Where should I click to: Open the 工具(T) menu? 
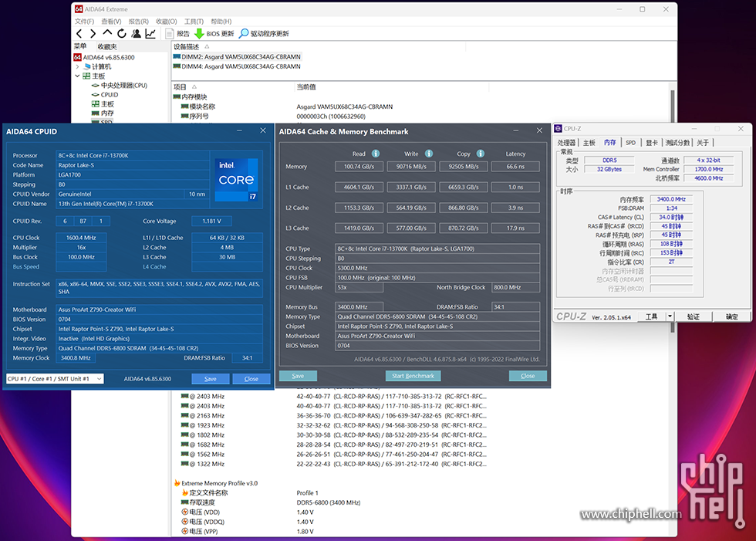click(x=194, y=21)
